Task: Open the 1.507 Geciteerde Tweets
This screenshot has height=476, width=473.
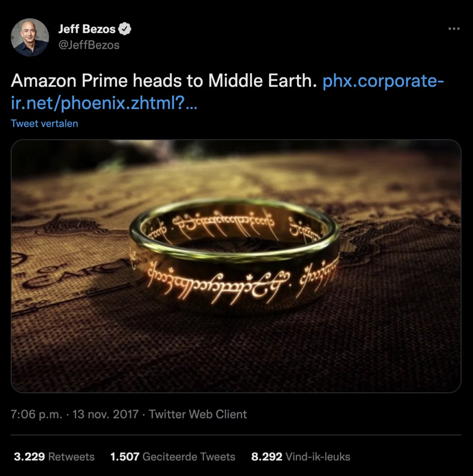Action: pos(173,457)
